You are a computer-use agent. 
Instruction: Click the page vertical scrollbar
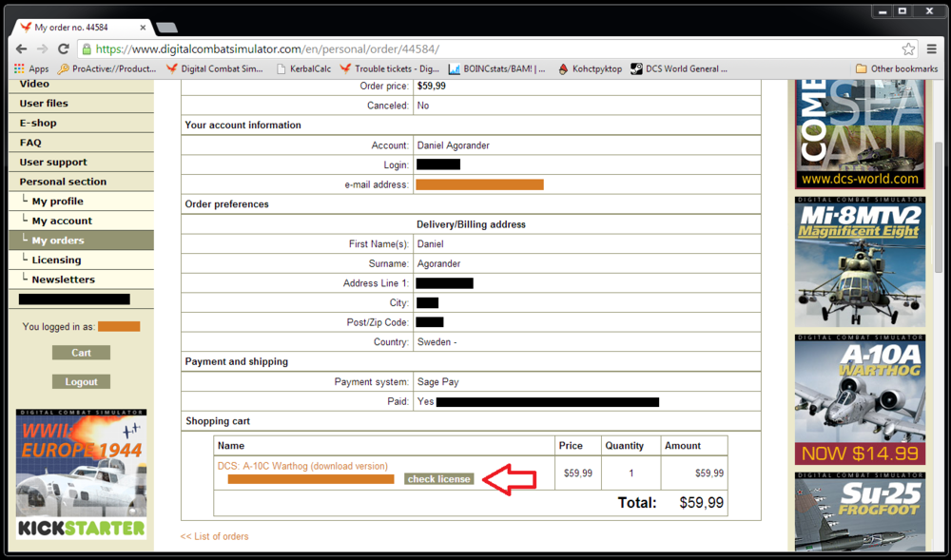pyautogui.click(x=939, y=206)
